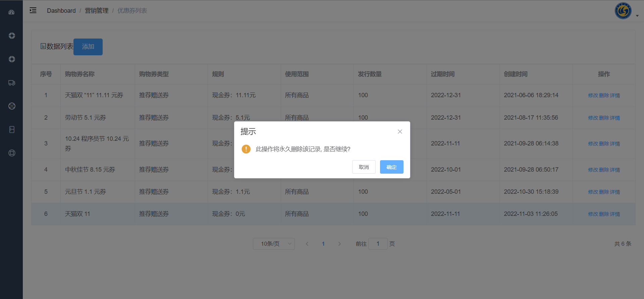Screen dimensions: 644x299
Task: Focus the 前往 page jump input
Action: (378, 244)
